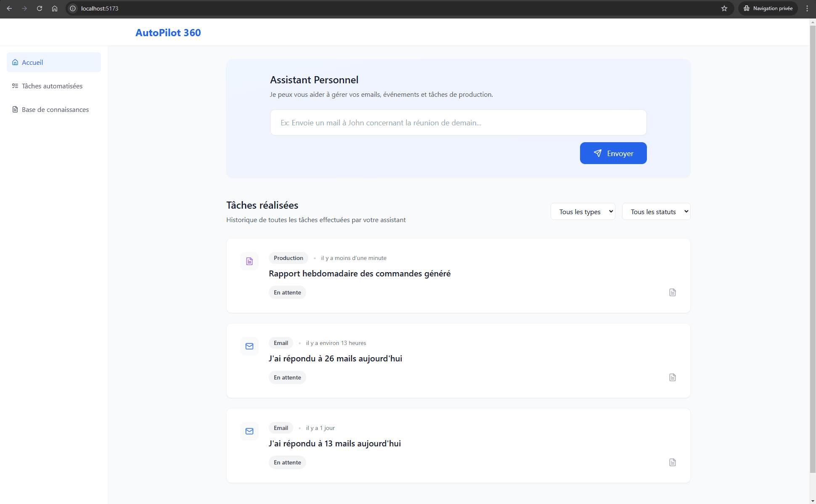The width and height of the screenshot is (816, 504).
Task: Click browser home icon
Action: pos(55,8)
